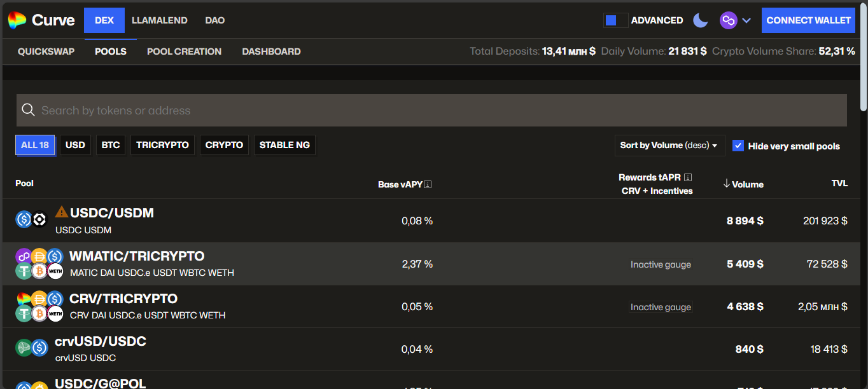Open POOL CREATION page
868x389 pixels.
[185, 51]
